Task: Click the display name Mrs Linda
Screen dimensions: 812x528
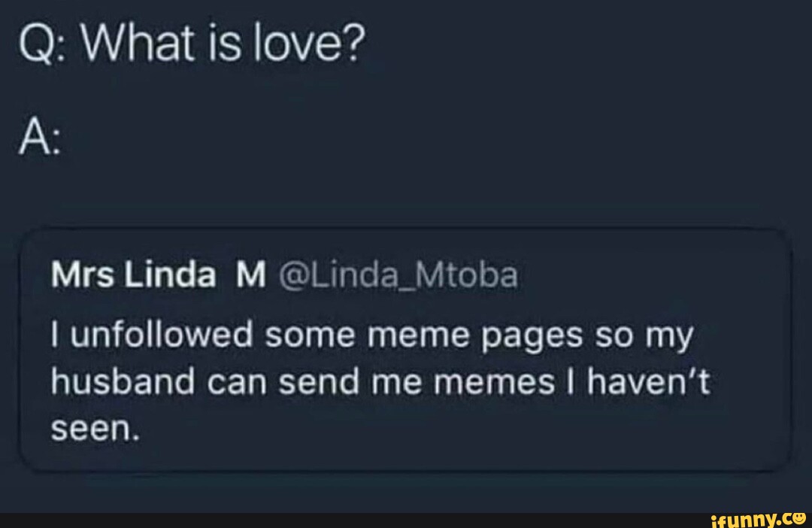Action: 132,277
